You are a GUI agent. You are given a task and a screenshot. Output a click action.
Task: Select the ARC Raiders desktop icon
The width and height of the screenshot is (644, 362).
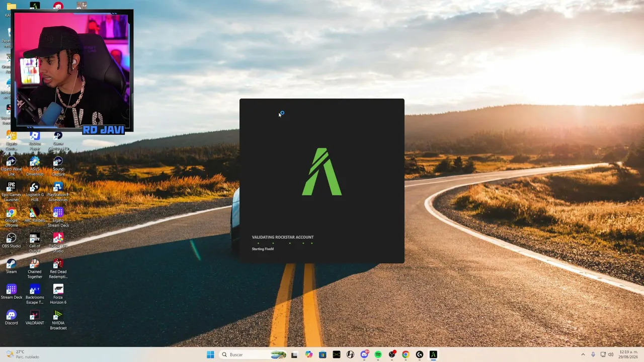pos(35,216)
